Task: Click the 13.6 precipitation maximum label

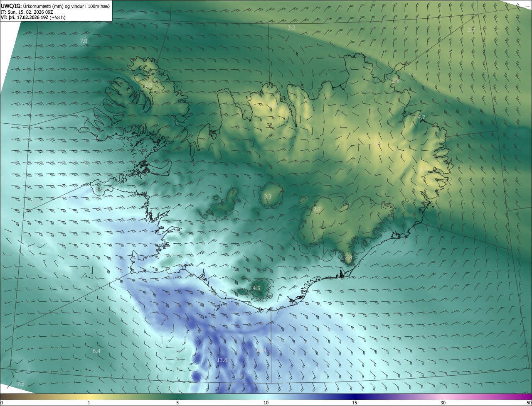Action: (222, 360)
